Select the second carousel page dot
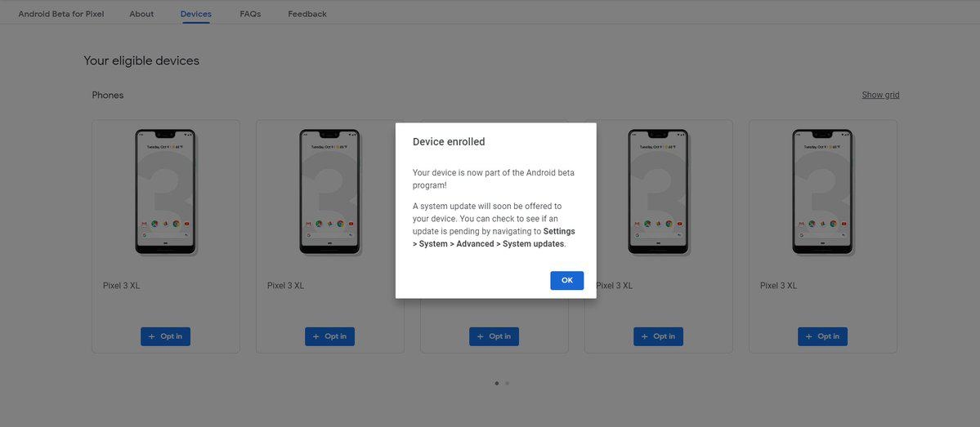 point(507,383)
